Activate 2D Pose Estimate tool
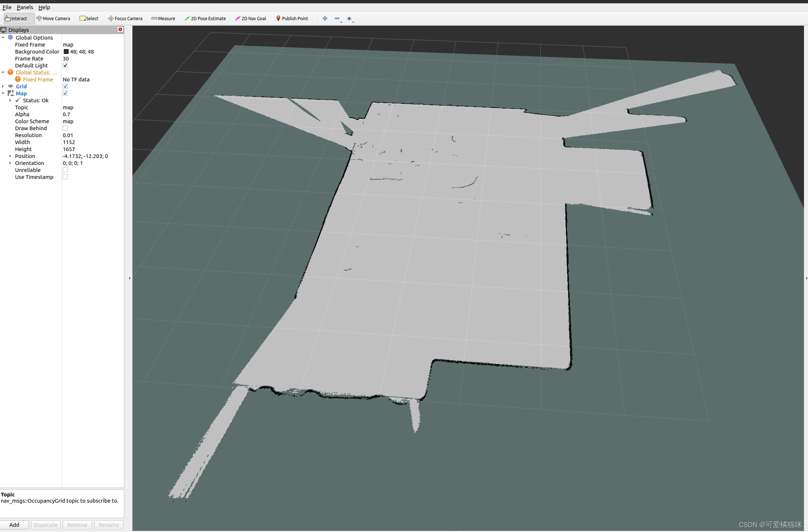 [205, 18]
